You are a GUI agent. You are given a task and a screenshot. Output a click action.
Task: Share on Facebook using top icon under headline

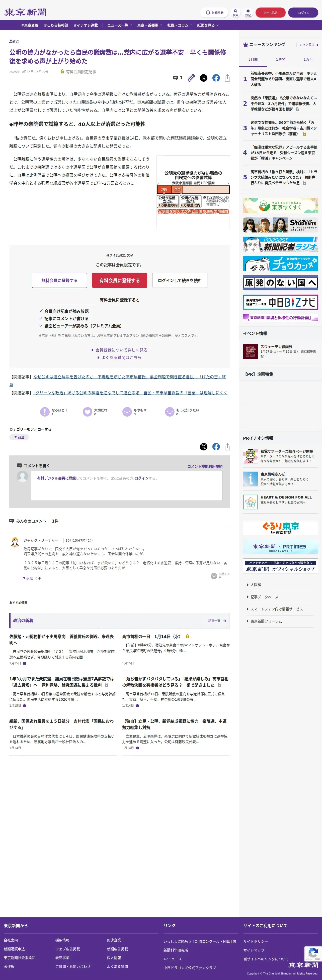[216, 78]
